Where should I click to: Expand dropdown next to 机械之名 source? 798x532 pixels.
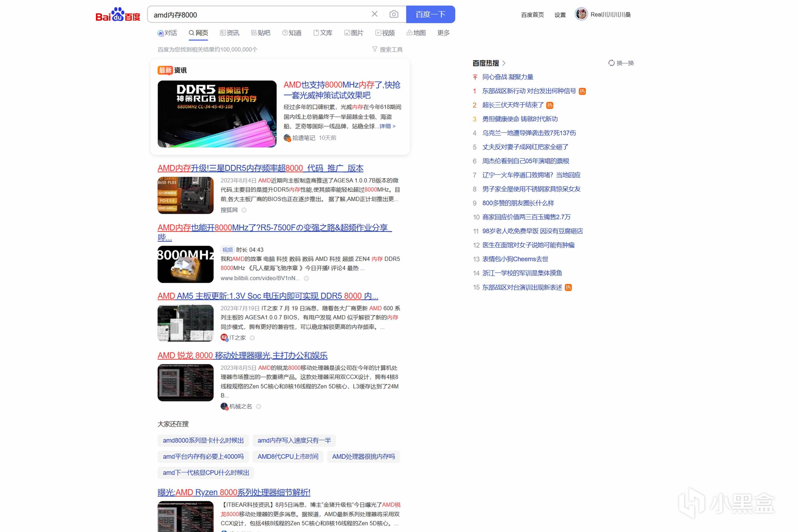coord(259,407)
